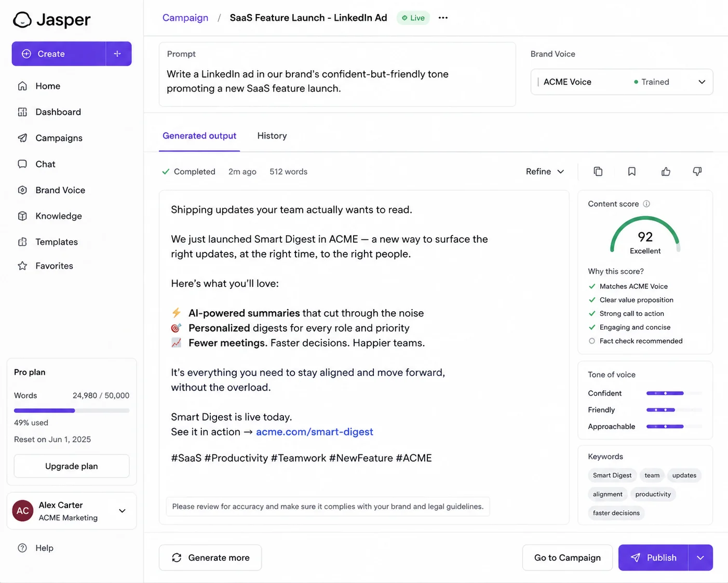Viewport: 728px width, 583px height.
Task: Click the Knowledge cube icon
Action: pyautogui.click(x=22, y=216)
